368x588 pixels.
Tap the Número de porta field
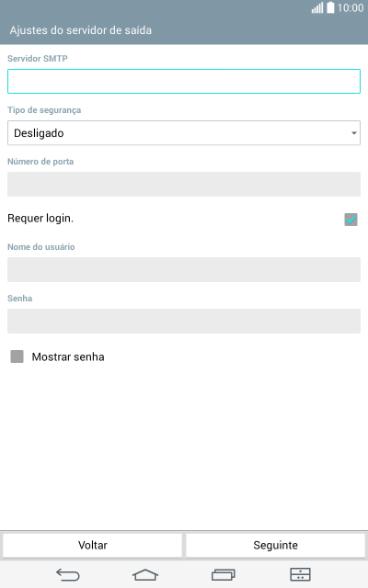(184, 184)
